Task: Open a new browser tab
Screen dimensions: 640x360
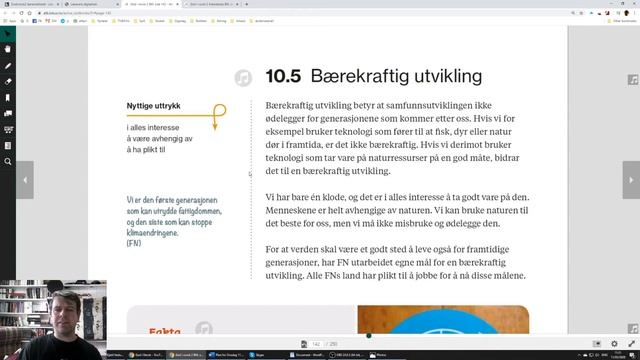Action: pos(247,4)
